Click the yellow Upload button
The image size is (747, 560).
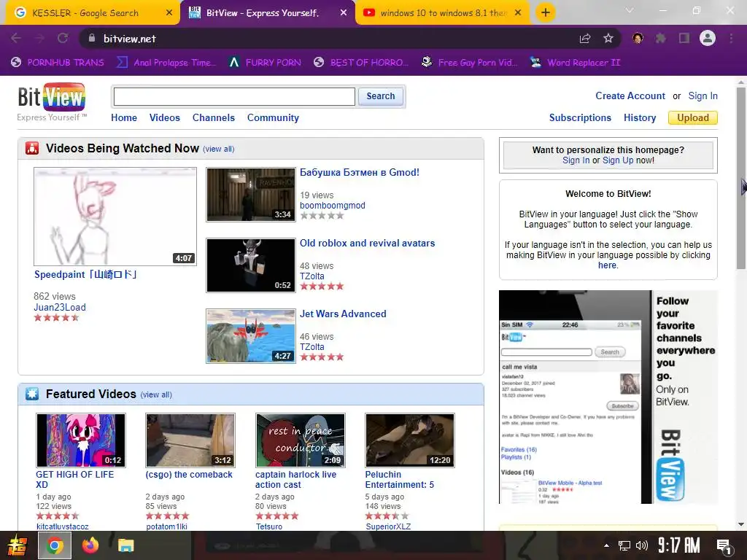[693, 117]
